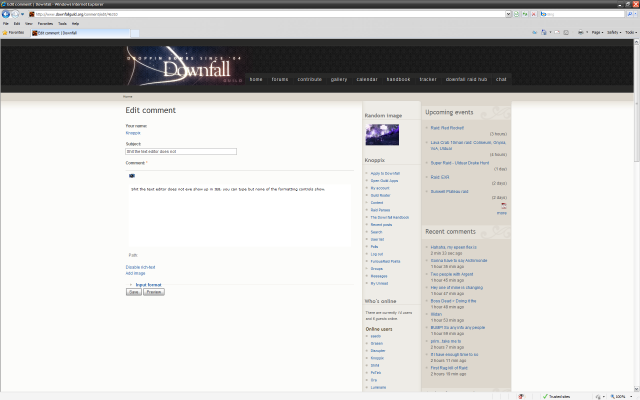Open the Page dropdown menu

pyautogui.click(x=597, y=33)
